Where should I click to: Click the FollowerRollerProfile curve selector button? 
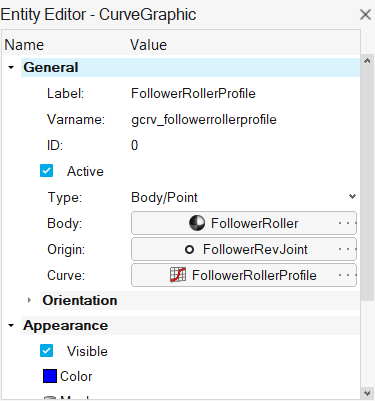[244, 275]
